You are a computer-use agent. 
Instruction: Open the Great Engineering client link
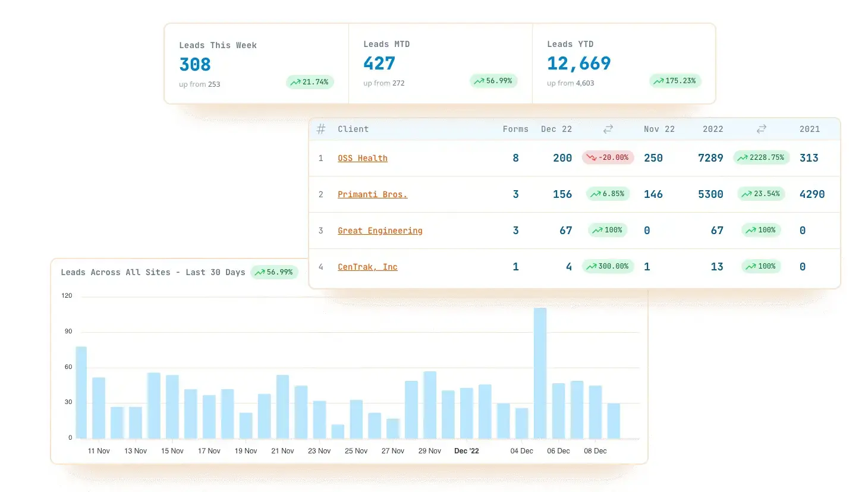click(x=380, y=231)
